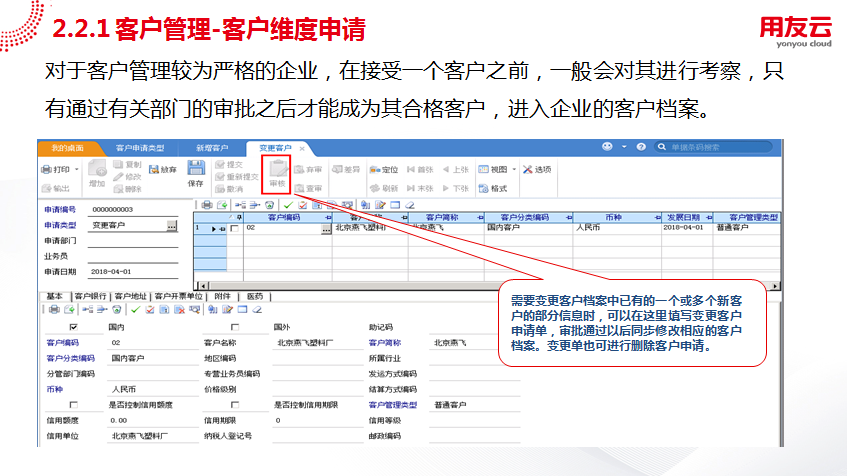The image size is (847, 476).
Task: Click the green checkmark under the 基本 tab
Action: click(135, 310)
